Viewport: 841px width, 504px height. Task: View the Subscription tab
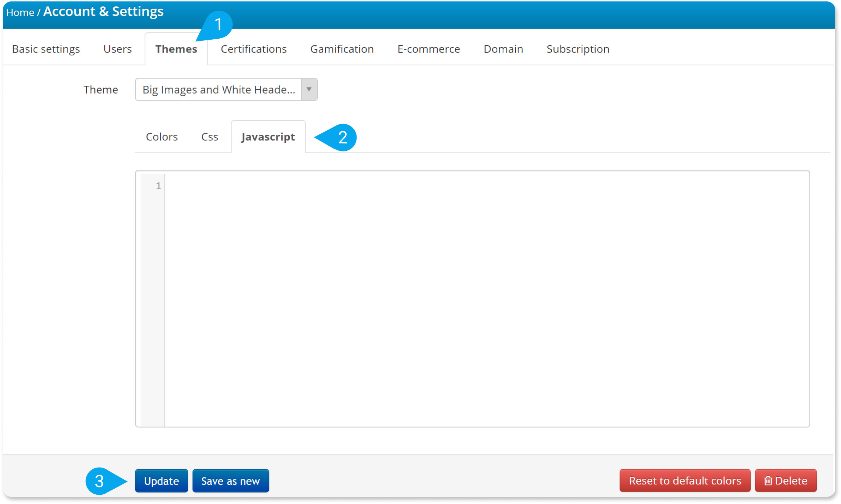pyautogui.click(x=577, y=49)
